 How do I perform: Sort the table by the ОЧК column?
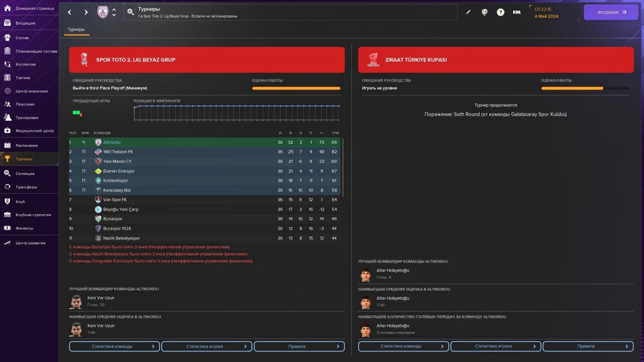click(336, 133)
